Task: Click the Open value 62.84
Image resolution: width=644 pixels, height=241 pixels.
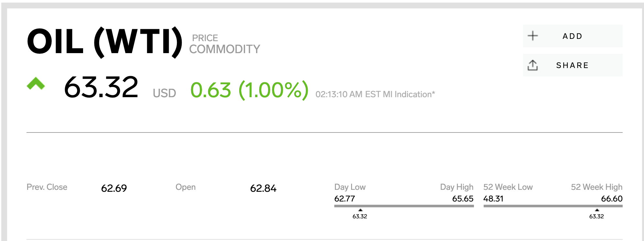Action: [x=263, y=188]
